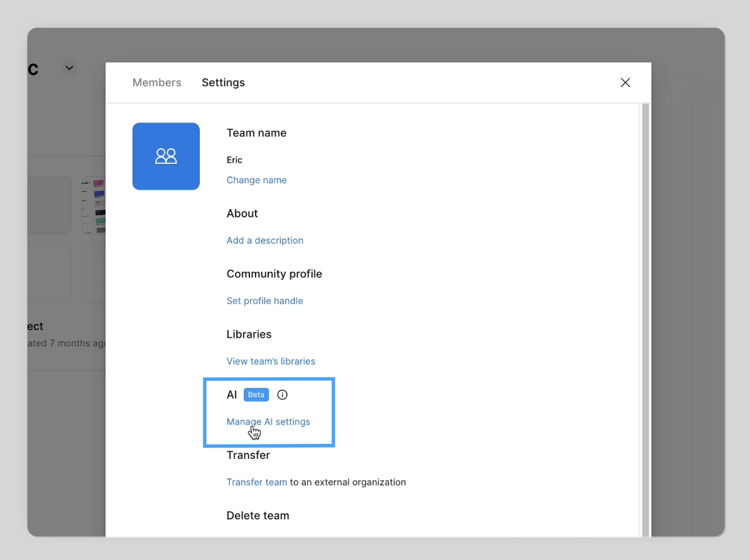Close the team settings dialog

pos(625,82)
